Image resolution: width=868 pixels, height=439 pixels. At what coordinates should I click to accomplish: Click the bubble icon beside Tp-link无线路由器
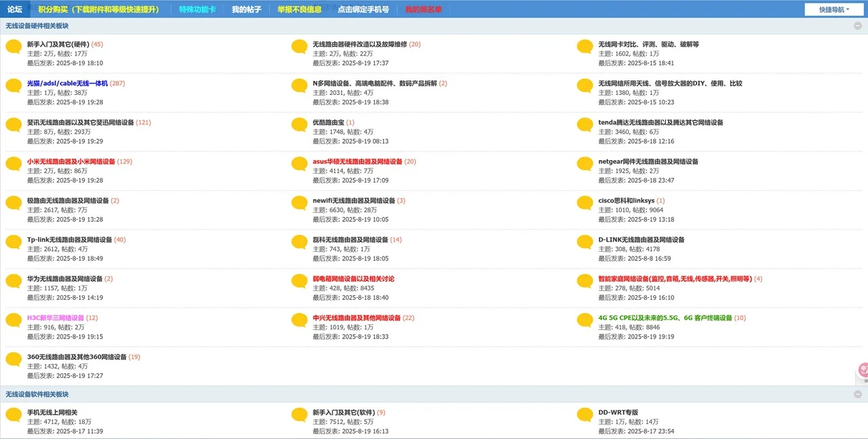point(14,242)
